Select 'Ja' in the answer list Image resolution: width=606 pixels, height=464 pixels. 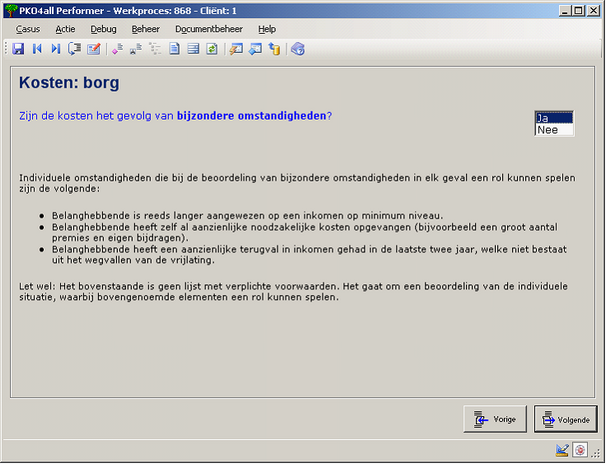coord(554,118)
